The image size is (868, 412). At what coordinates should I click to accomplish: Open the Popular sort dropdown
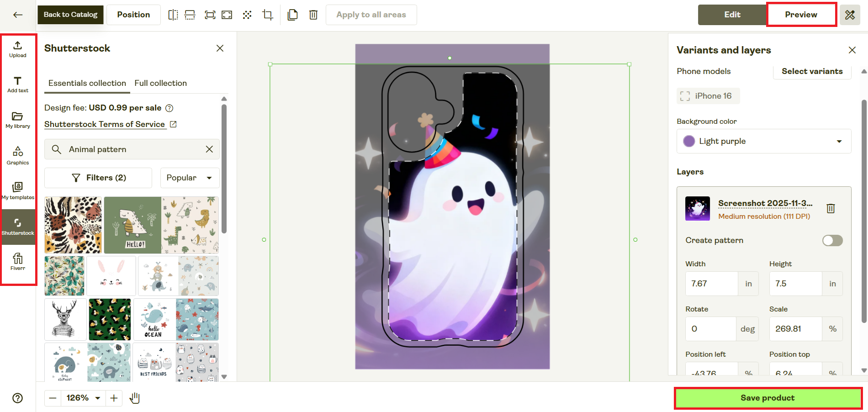coord(189,178)
